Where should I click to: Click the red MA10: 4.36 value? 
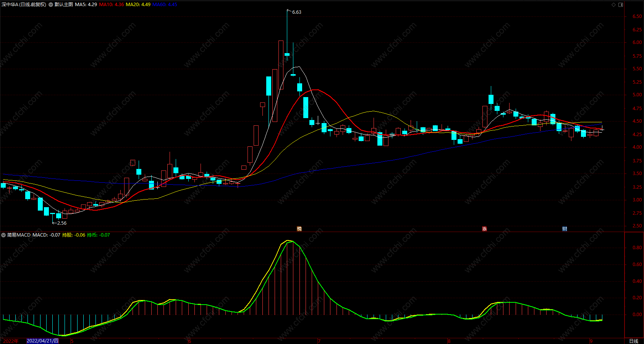(111, 5)
